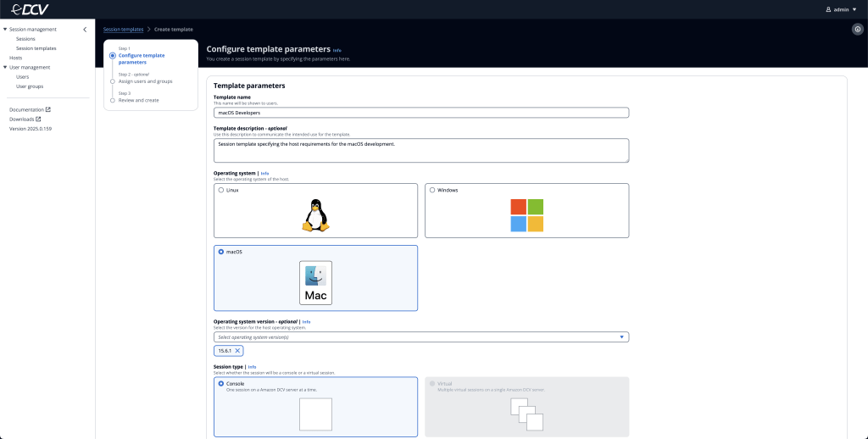This screenshot has height=439, width=868.
Task: Collapse the left navigation panel arrow
Action: 85,30
